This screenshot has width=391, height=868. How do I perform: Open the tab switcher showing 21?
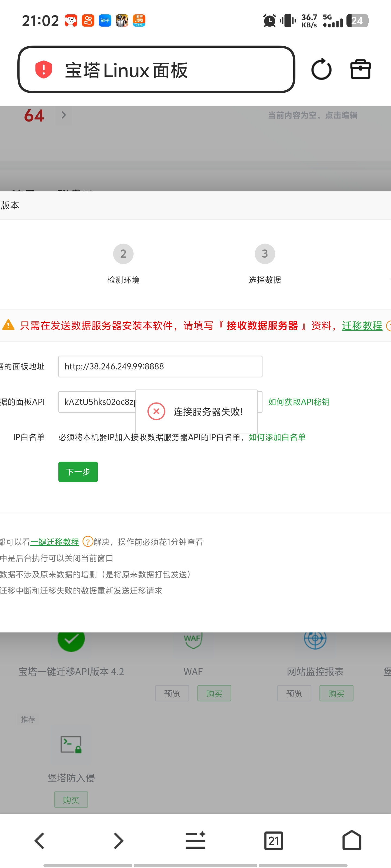tap(274, 841)
